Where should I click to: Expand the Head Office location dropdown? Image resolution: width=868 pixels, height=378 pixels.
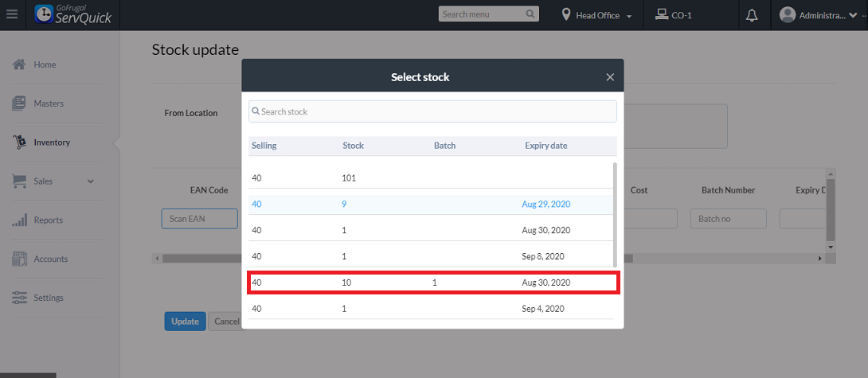click(x=629, y=16)
